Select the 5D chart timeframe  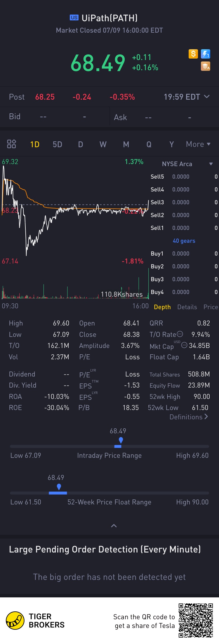click(x=58, y=145)
